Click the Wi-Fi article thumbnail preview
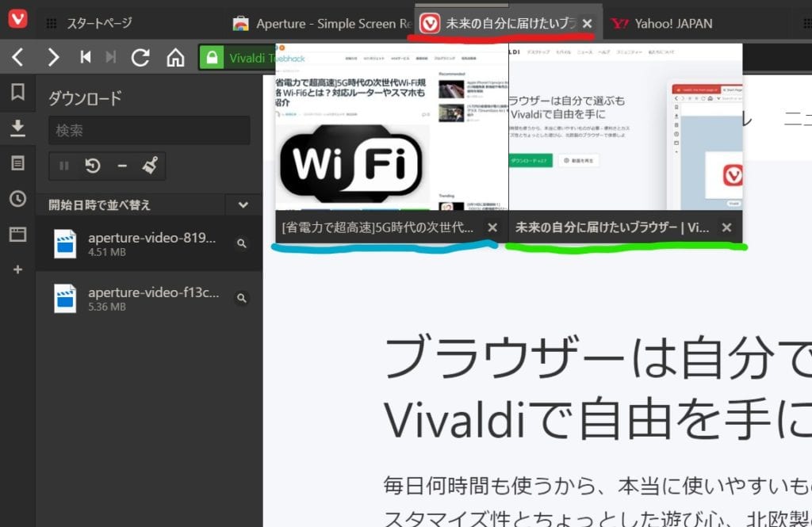The width and height of the screenshot is (812, 527). (x=392, y=127)
